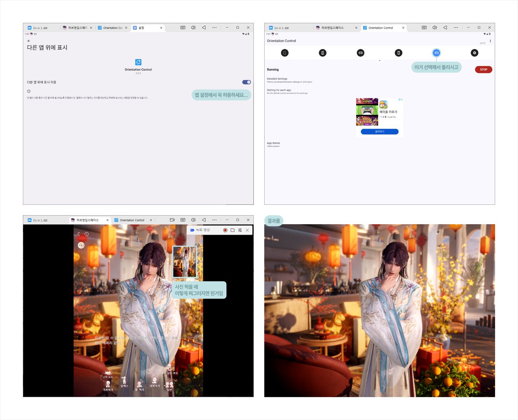This screenshot has width=518, height=420.
Task: Close '러브앤딥스페이스' tab in top-right window
Action: point(355,28)
